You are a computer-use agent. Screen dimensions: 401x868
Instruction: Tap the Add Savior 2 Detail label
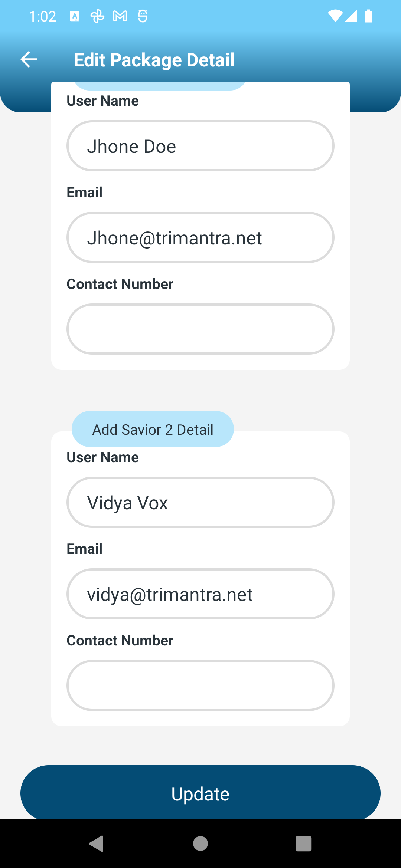tap(153, 429)
